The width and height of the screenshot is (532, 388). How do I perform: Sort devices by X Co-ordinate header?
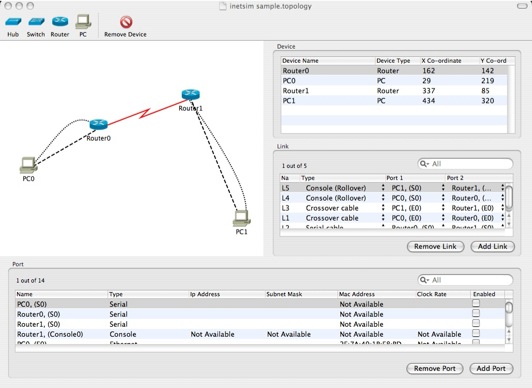pyautogui.click(x=449, y=61)
